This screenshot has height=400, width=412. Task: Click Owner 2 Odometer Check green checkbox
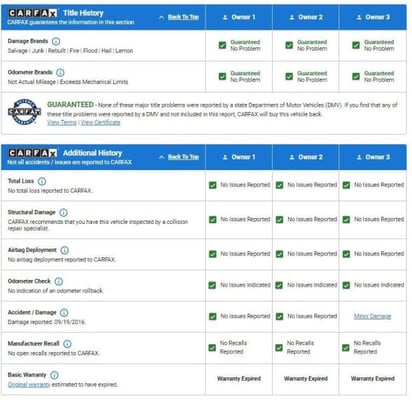click(279, 285)
